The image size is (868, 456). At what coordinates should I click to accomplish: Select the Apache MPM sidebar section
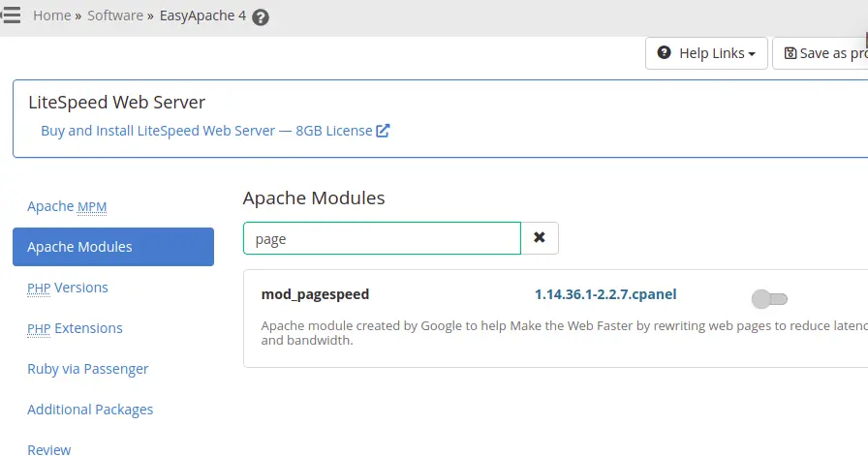click(67, 206)
